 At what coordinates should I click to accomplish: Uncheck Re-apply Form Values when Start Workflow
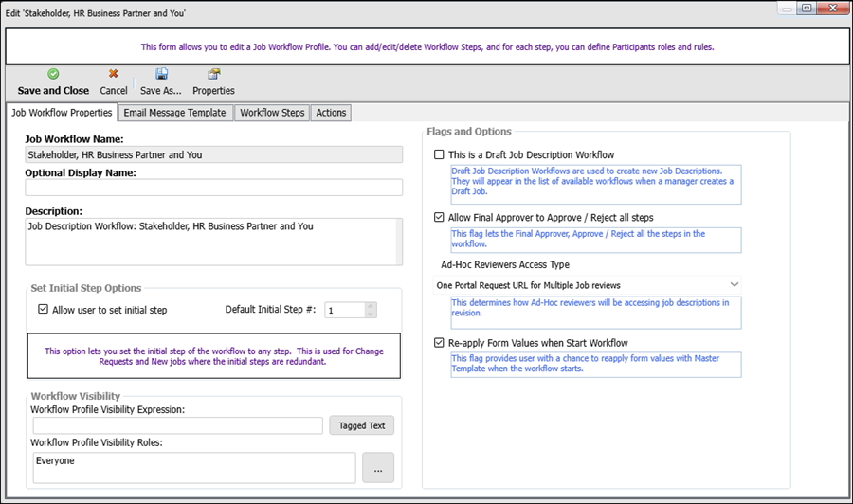pyautogui.click(x=438, y=343)
